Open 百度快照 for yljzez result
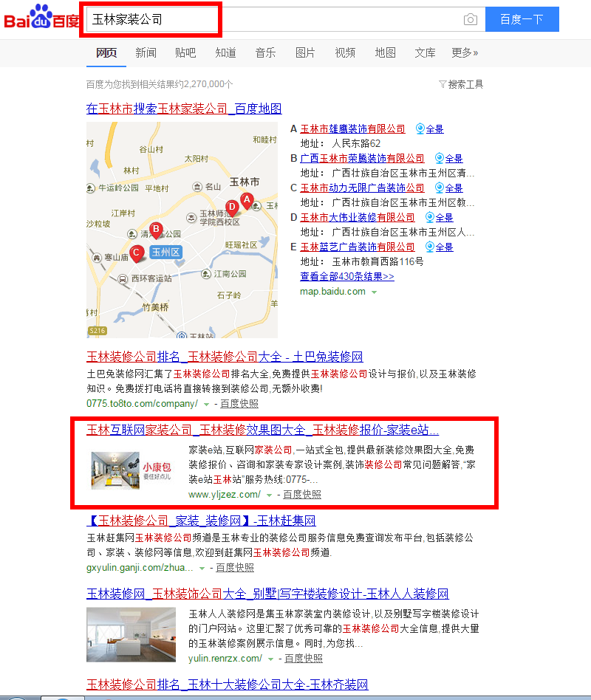Screen dimensions: 591x700 click(x=302, y=494)
